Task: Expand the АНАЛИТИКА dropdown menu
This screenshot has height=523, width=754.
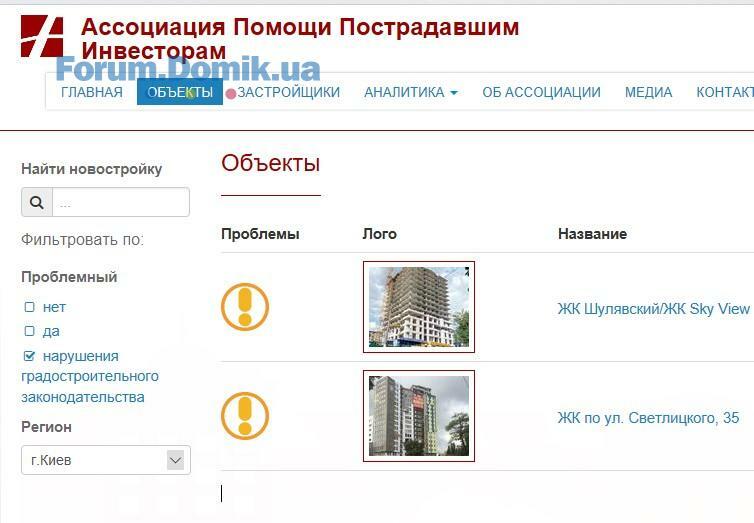Action: pyautogui.click(x=411, y=92)
